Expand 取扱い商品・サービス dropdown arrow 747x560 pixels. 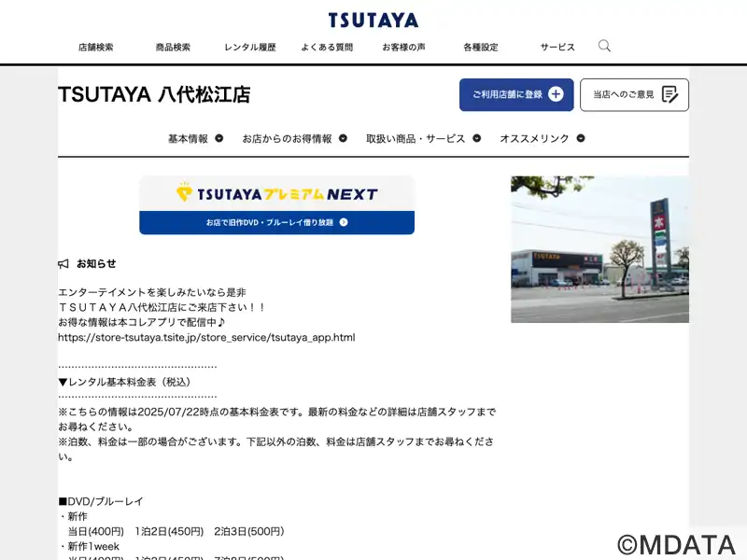point(476,138)
